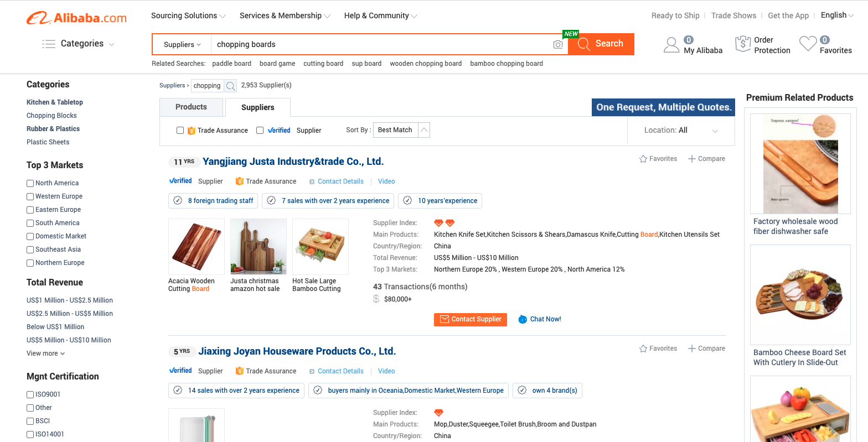Open Order Protection shield icon
868x442 pixels.
click(x=742, y=44)
